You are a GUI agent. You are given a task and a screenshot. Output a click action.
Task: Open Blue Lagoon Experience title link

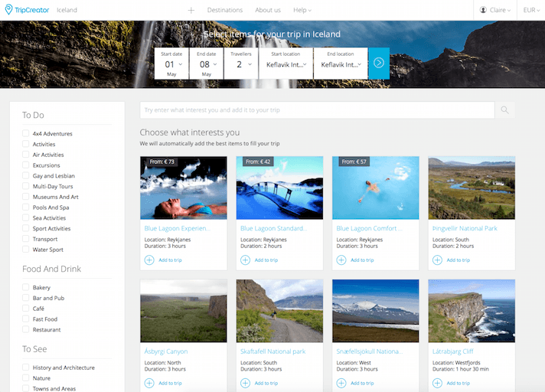point(178,228)
